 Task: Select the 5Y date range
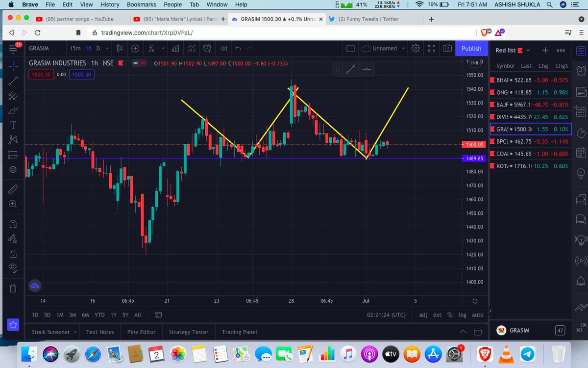click(x=125, y=315)
